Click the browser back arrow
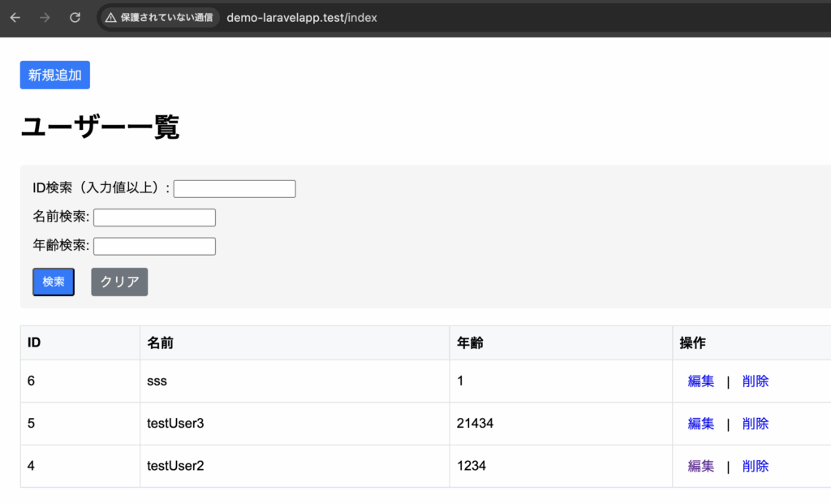The width and height of the screenshot is (831, 504). pos(15,18)
